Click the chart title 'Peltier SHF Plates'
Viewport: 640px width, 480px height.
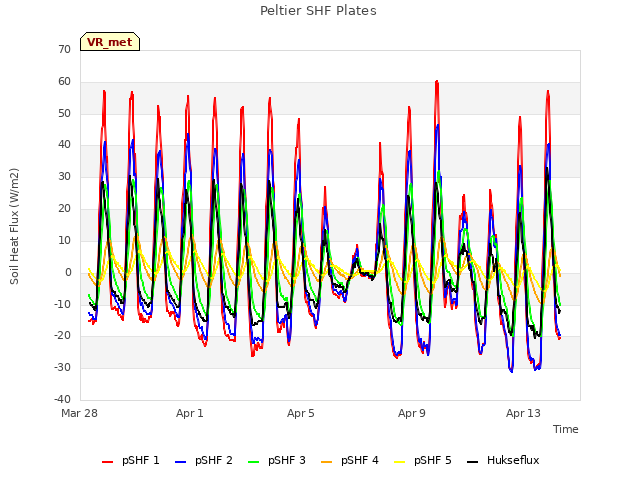pyautogui.click(x=318, y=11)
